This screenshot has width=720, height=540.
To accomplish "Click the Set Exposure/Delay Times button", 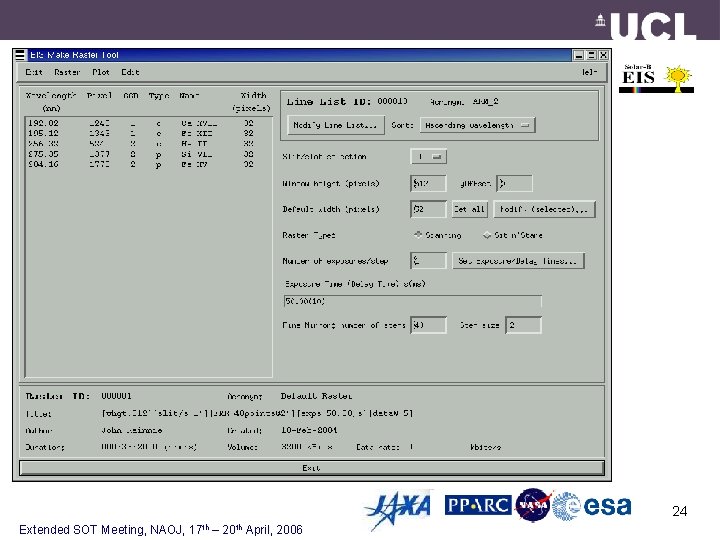I will pyautogui.click(x=518, y=260).
